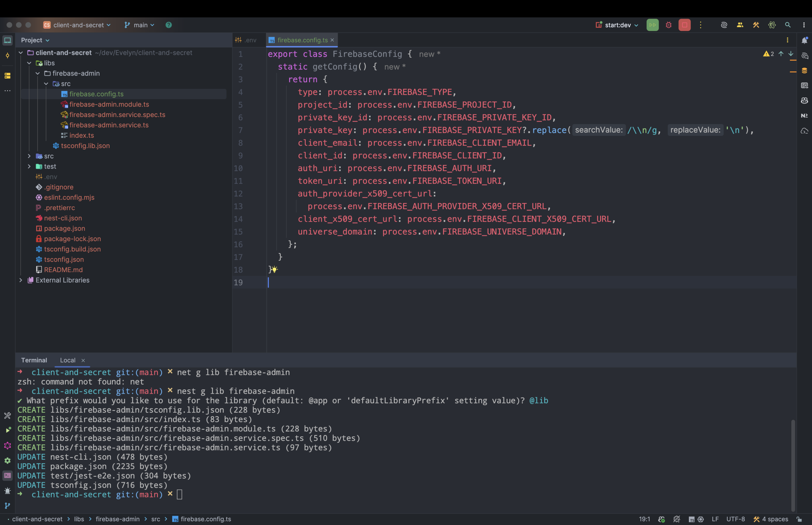This screenshot has height=525, width=812.
Task: Expand the test folder in project tree
Action: [29, 166]
